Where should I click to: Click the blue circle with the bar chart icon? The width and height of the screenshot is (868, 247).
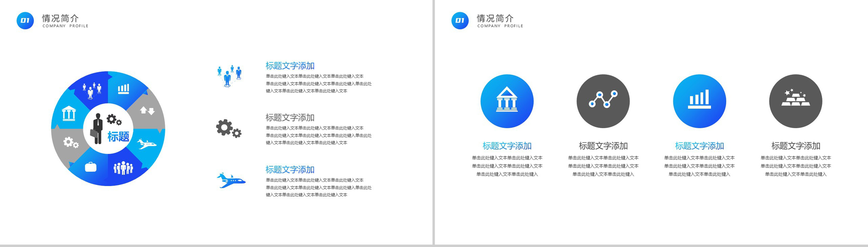click(699, 101)
